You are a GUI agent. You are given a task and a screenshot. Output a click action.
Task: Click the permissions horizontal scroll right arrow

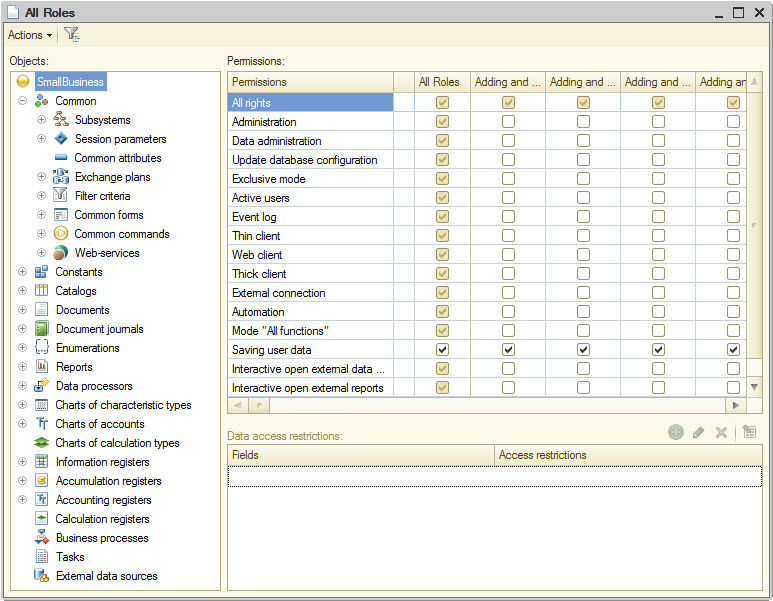point(736,405)
